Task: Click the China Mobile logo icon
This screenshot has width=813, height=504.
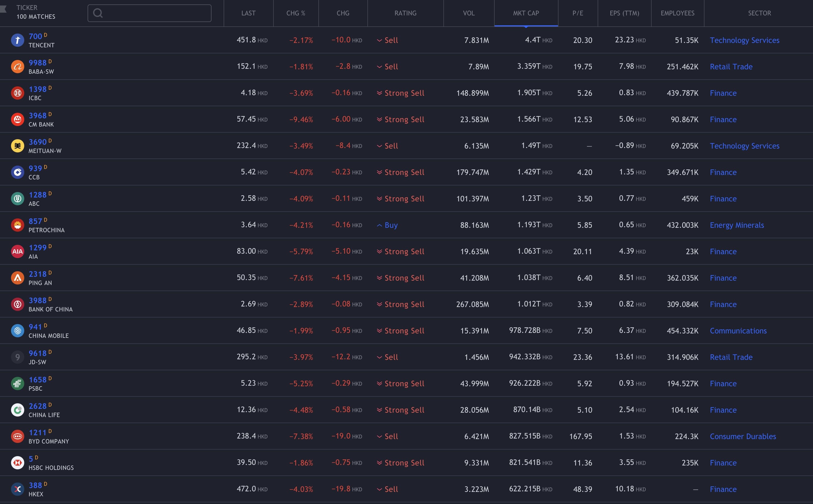Action: coord(17,331)
